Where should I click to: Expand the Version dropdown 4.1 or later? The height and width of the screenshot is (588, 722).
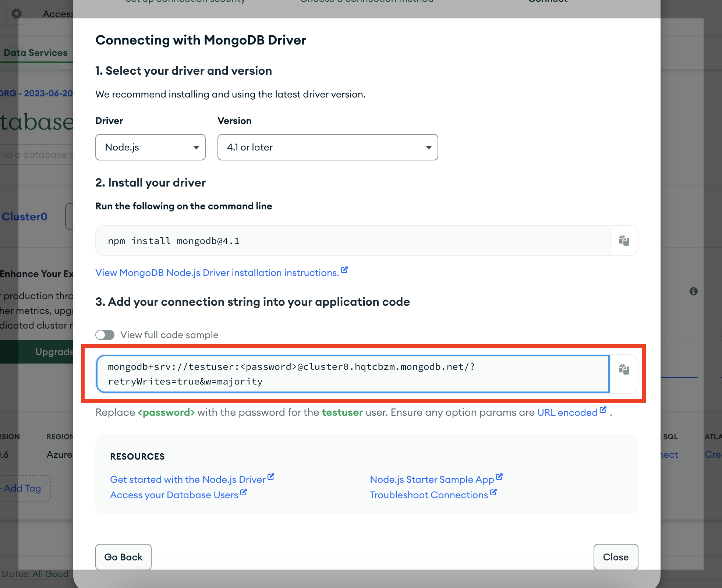pyautogui.click(x=328, y=147)
